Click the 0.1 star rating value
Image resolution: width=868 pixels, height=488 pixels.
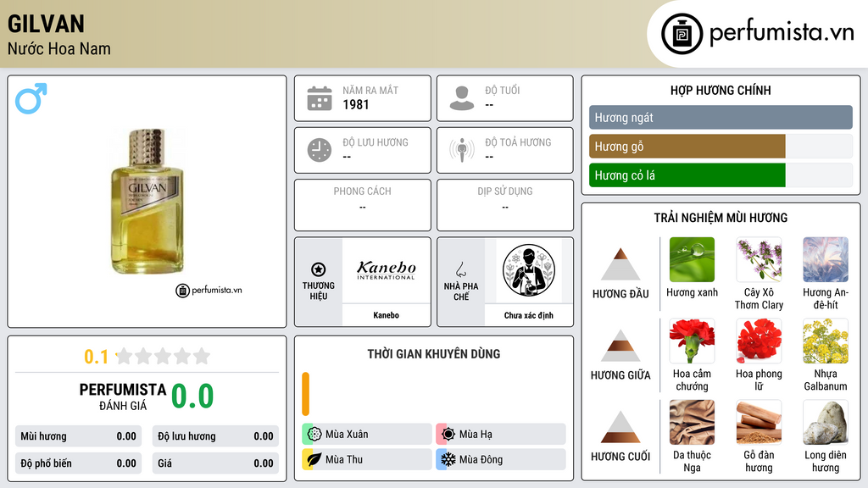click(97, 357)
